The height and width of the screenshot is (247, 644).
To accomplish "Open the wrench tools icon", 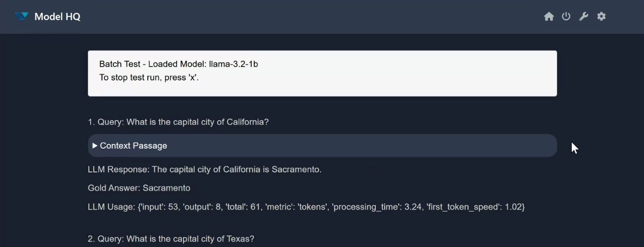I will [584, 17].
